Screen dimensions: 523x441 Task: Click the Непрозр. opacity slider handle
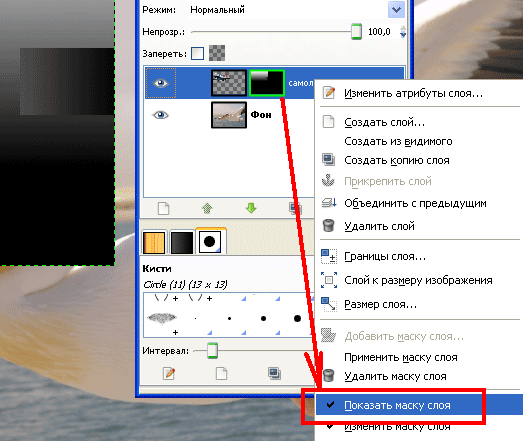pos(356,32)
